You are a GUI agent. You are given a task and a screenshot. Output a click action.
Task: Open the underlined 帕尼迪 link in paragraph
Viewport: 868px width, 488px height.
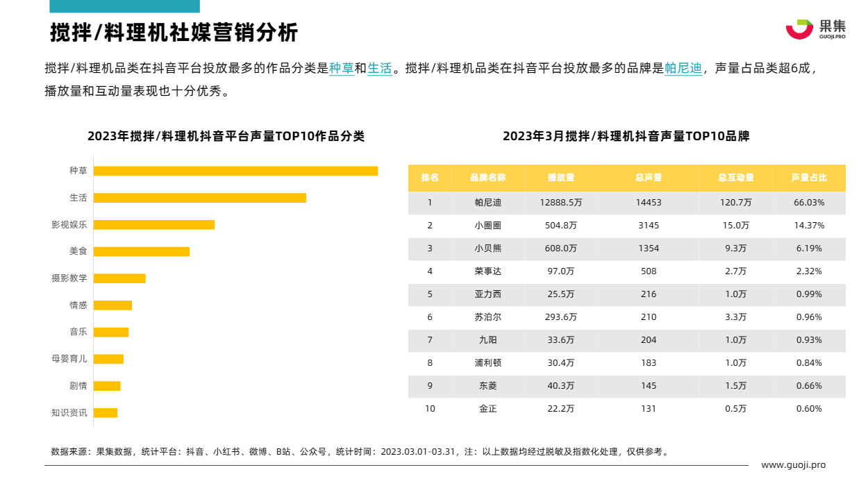[x=683, y=69]
